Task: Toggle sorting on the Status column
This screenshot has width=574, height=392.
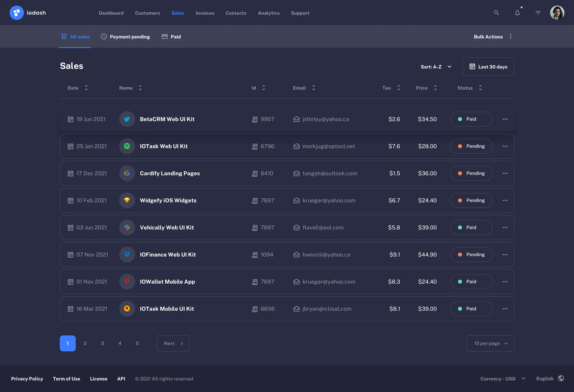Action: 480,88
